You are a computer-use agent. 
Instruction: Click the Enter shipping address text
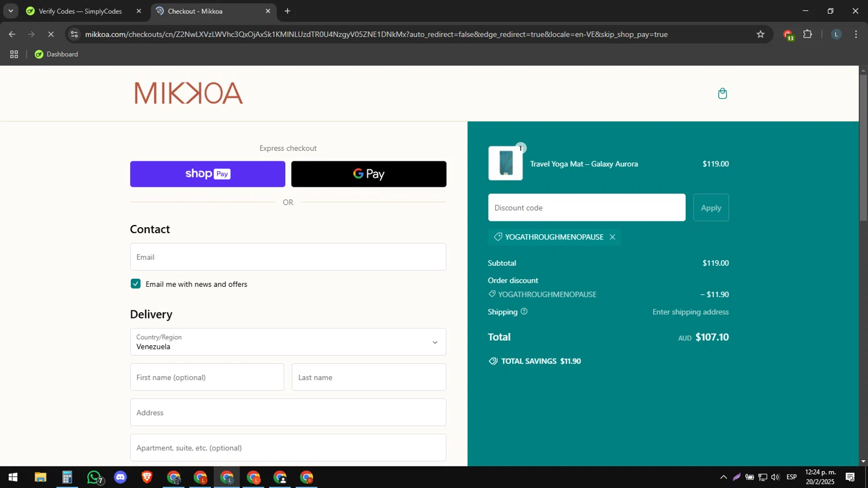690,312
